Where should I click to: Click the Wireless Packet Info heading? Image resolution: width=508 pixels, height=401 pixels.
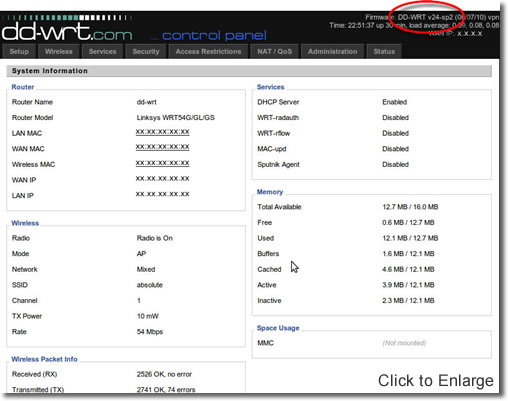tap(44, 359)
